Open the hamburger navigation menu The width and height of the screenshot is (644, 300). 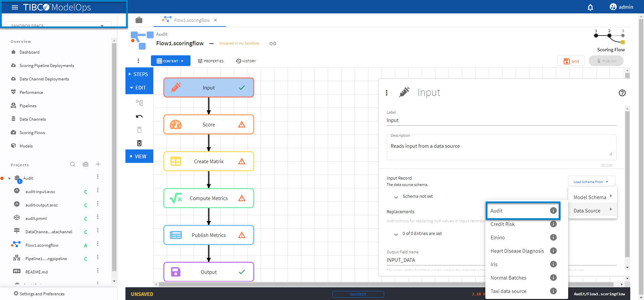(15, 7)
